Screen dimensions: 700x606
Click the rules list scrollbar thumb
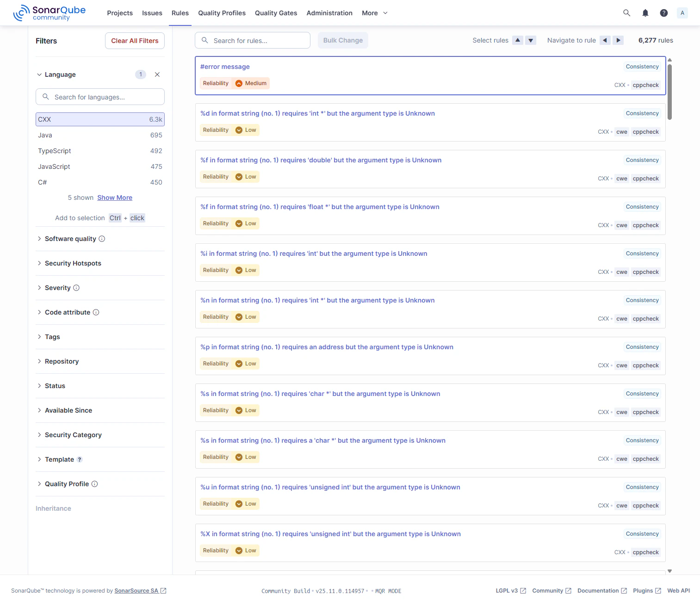(669, 92)
